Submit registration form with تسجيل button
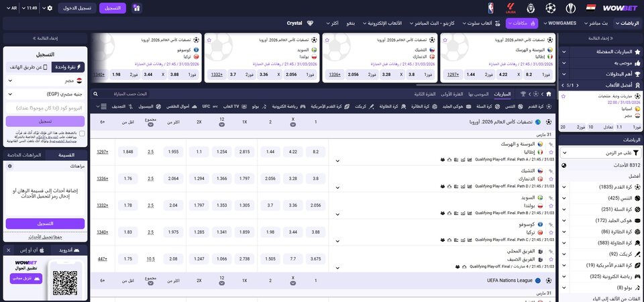Screen dimensions: 644x302 point(45,121)
